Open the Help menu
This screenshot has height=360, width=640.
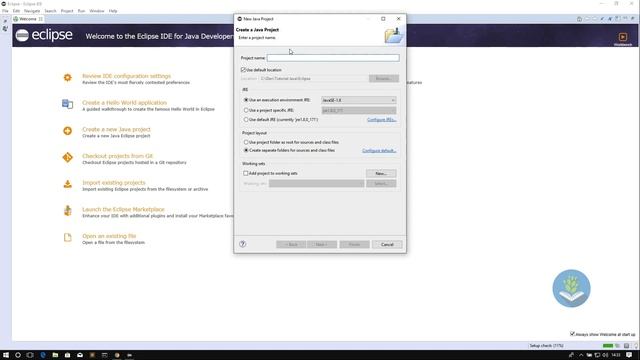click(x=113, y=11)
